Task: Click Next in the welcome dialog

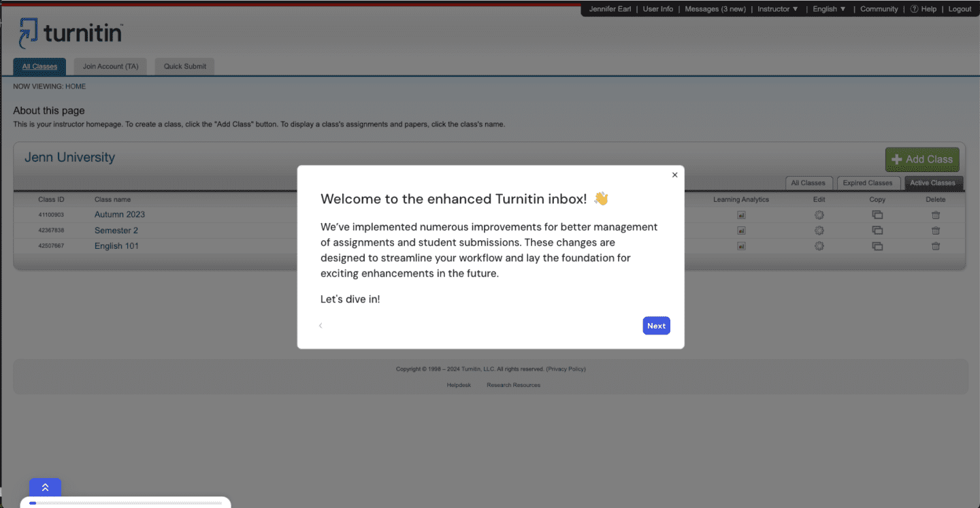Action: 656,326
